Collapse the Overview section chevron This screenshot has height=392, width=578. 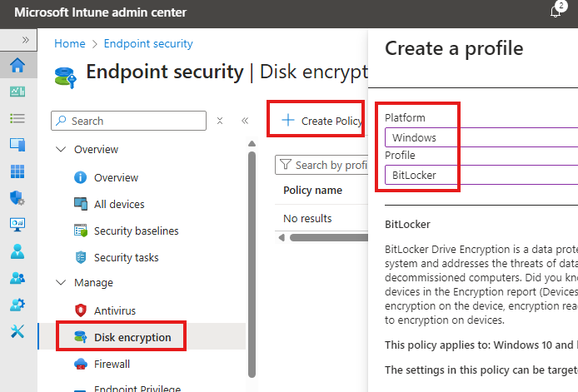[61, 150]
